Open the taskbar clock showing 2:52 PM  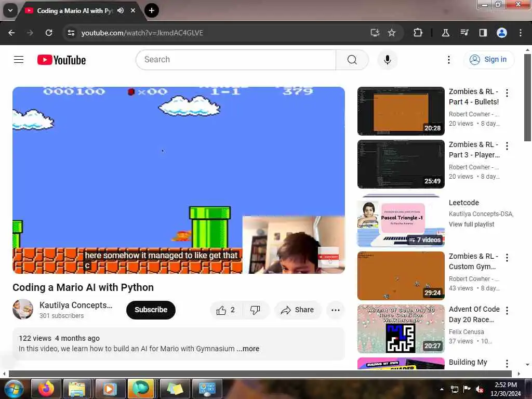(x=506, y=389)
